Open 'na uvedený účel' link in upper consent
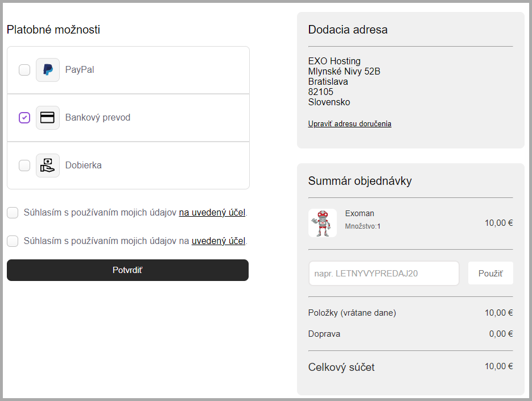 212,213
